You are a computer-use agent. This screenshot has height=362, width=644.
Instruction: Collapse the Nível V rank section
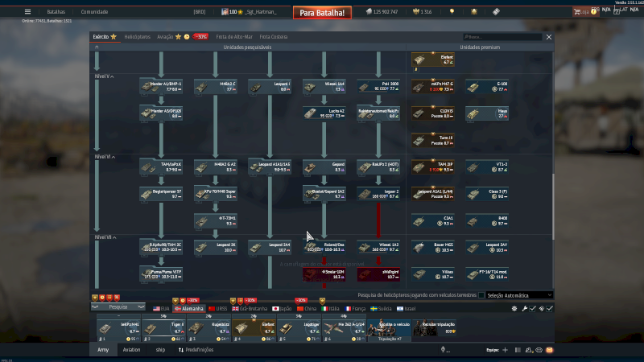(105, 76)
